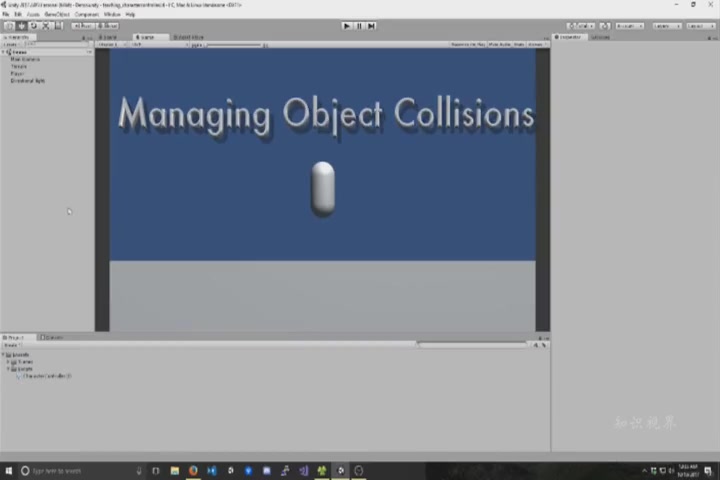
Task: Switch to the Scene tab
Action: (x=144, y=37)
